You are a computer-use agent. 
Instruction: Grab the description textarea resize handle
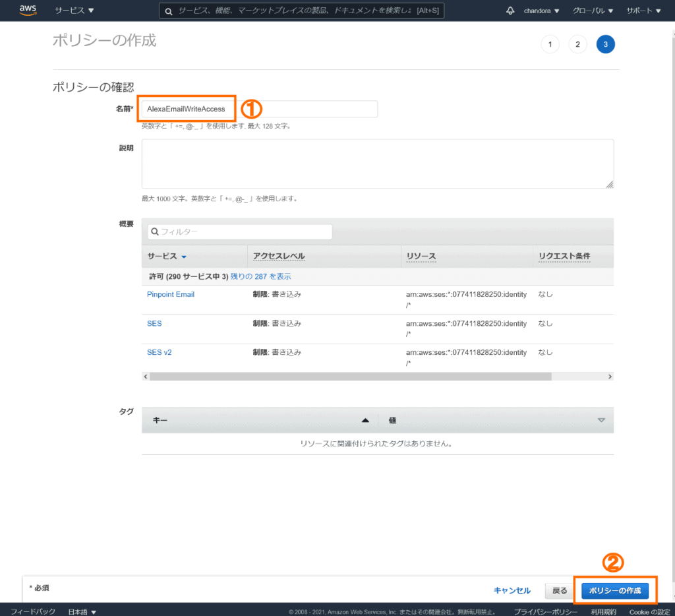pyautogui.click(x=609, y=185)
